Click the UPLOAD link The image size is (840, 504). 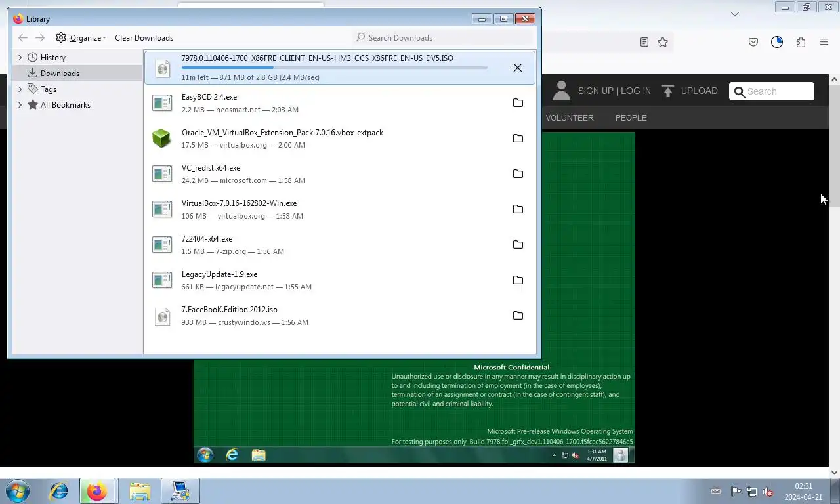pos(699,91)
